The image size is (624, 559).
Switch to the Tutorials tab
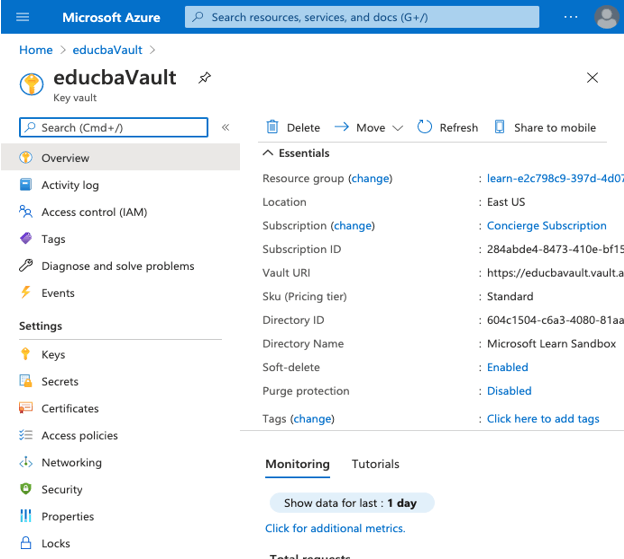375,464
